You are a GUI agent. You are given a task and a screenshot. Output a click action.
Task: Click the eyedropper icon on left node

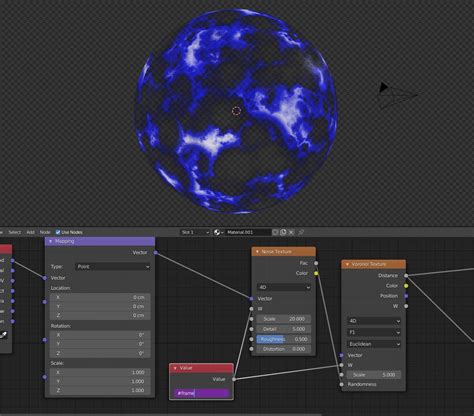coord(3,335)
